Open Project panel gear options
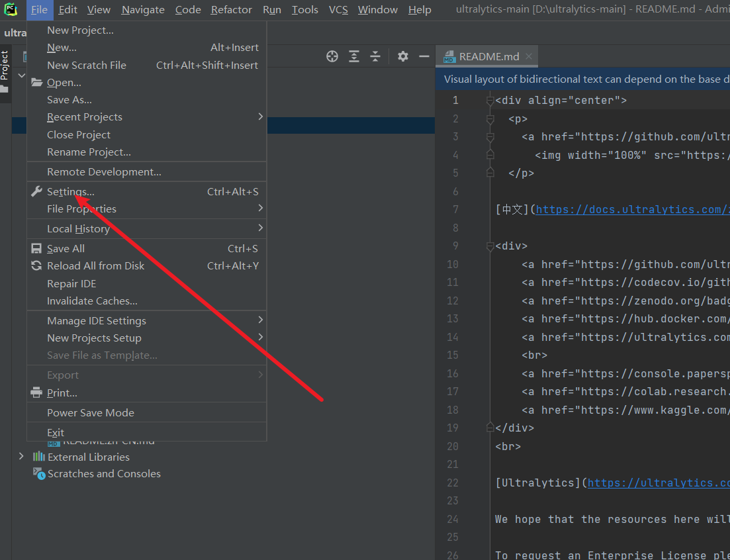This screenshot has width=730, height=560. tap(402, 56)
